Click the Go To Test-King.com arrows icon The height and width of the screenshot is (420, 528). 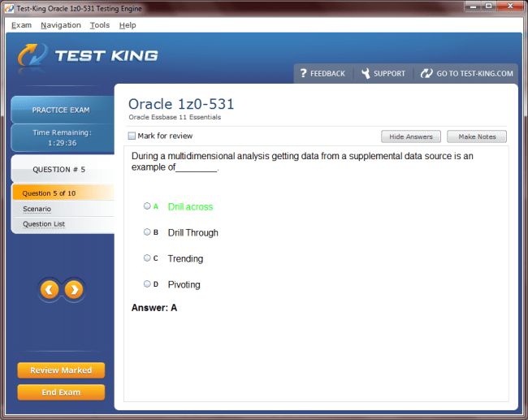tap(426, 73)
